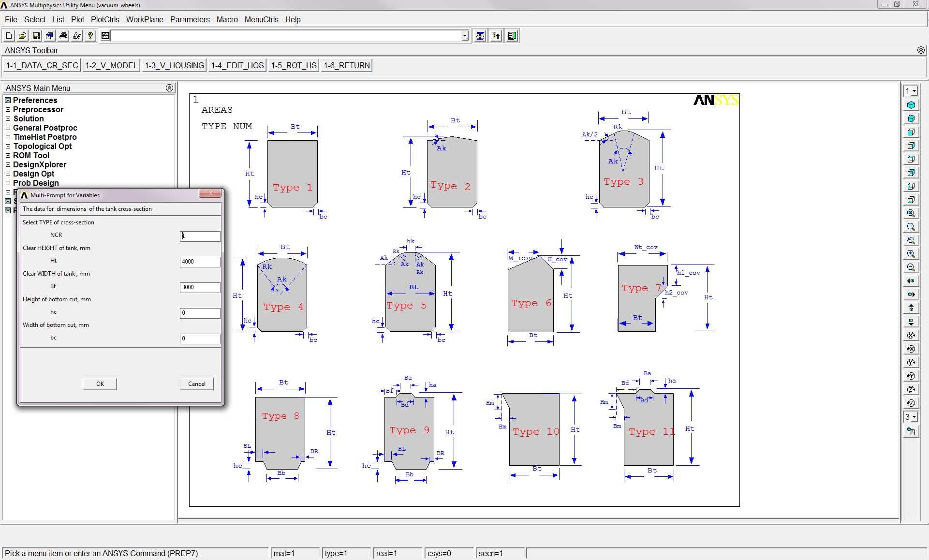
Task: Rotate about +Y using the Y rotate icon
Action: (911, 362)
